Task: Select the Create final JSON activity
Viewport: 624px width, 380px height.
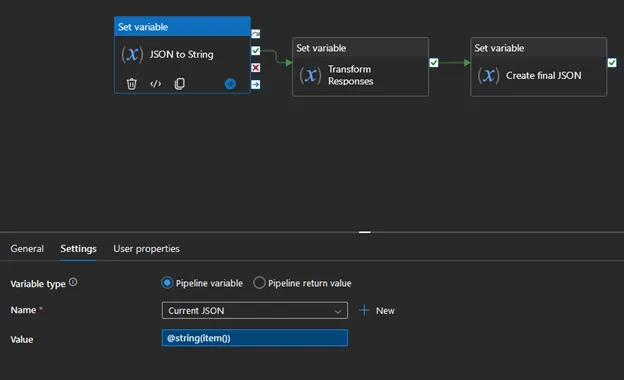Action: pos(539,67)
